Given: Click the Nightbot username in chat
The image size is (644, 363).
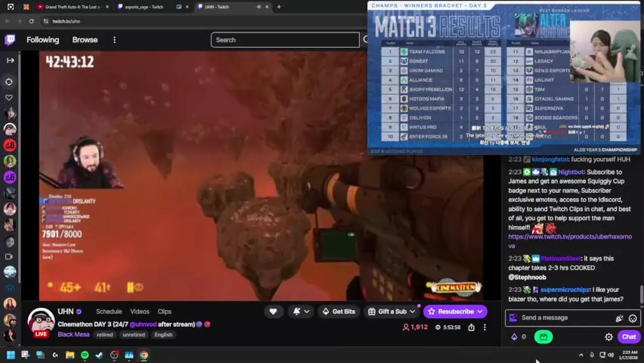Looking at the screenshot, I should (x=572, y=172).
